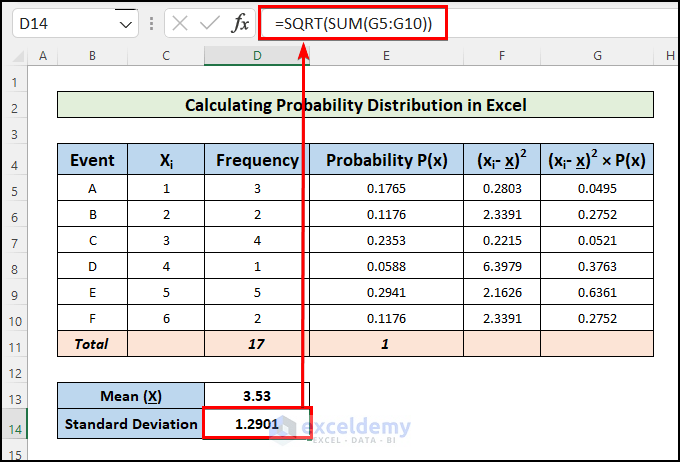This screenshot has height=462, width=680.
Task: Click the total frequency cell 17
Action: pos(257,344)
